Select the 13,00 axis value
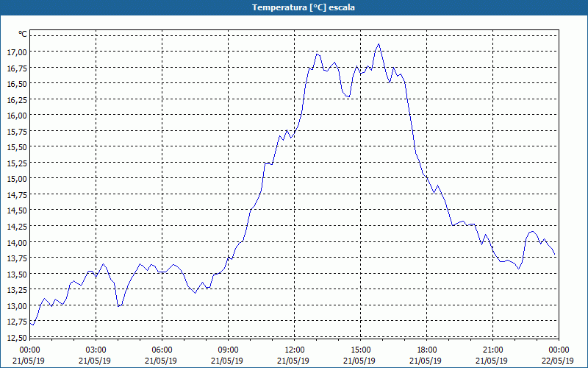Screen dimensions: 588x368 click(17, 305)
